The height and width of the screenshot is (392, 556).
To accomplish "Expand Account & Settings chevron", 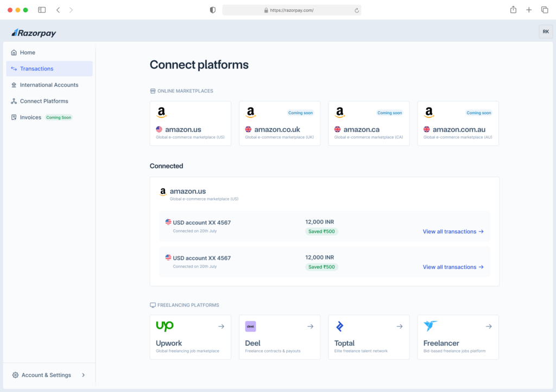I will (83, 375).
